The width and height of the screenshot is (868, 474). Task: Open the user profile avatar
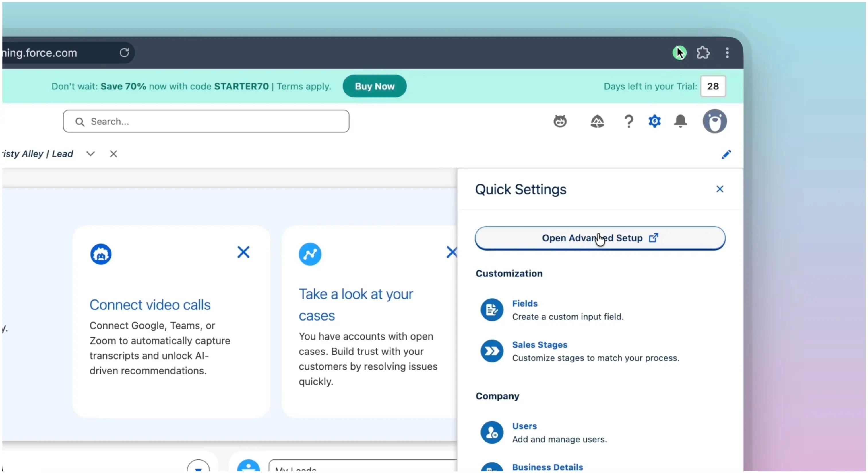pos(714,121)
